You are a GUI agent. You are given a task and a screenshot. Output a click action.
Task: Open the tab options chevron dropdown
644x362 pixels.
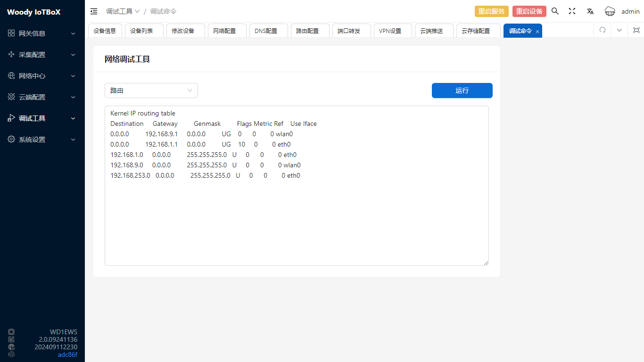[619, 30]
